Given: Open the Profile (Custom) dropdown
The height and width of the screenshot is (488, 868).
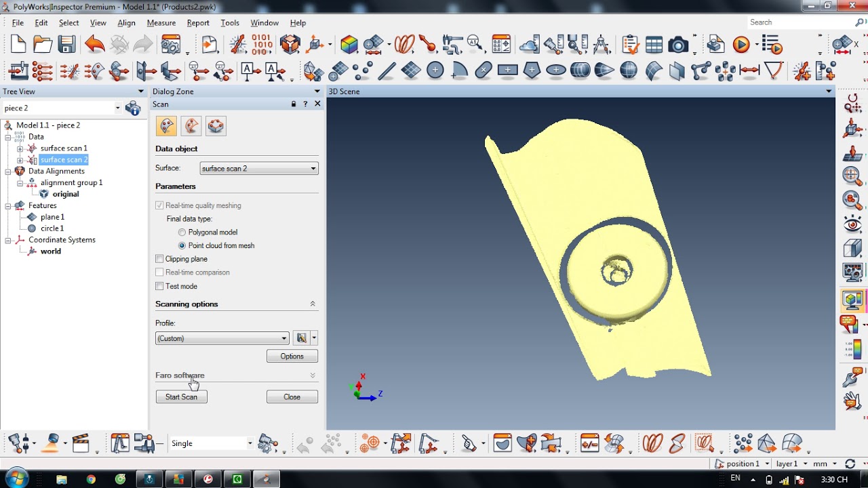Looking at the screenshot, I should coord(222,338).
